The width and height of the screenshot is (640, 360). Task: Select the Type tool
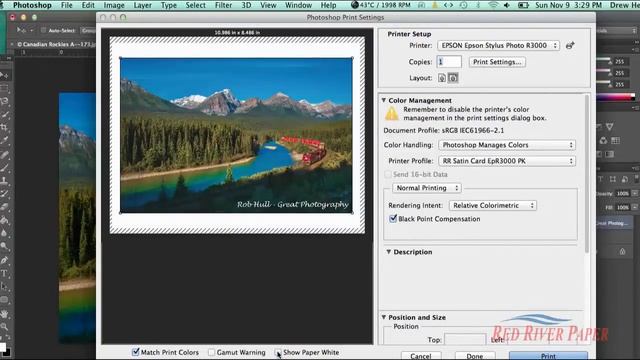point(4,273)
